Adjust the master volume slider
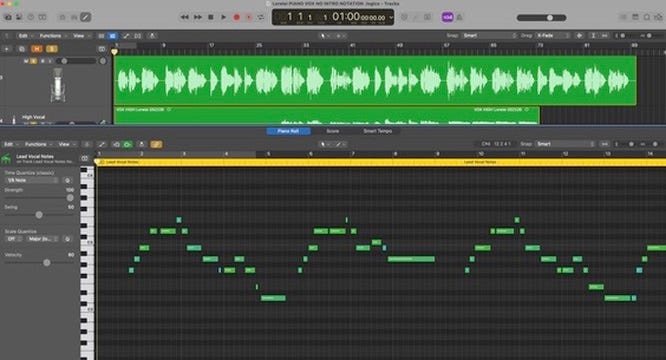Viewport: 666px width, 360px height. coord(542,18)
